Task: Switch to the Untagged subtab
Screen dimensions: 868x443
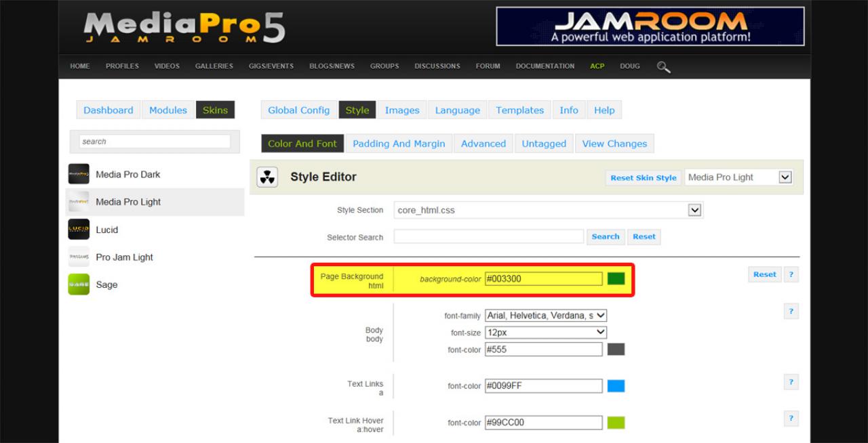Action: [544, 144]
